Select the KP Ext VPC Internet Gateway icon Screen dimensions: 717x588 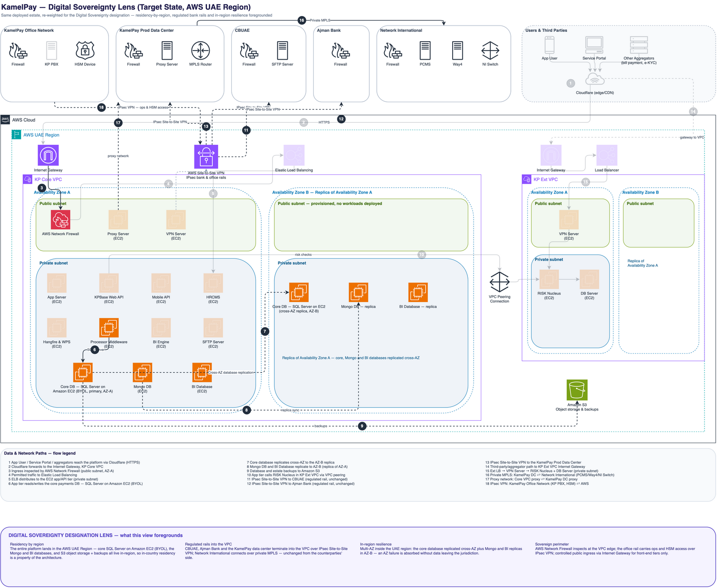coord(551,155)
